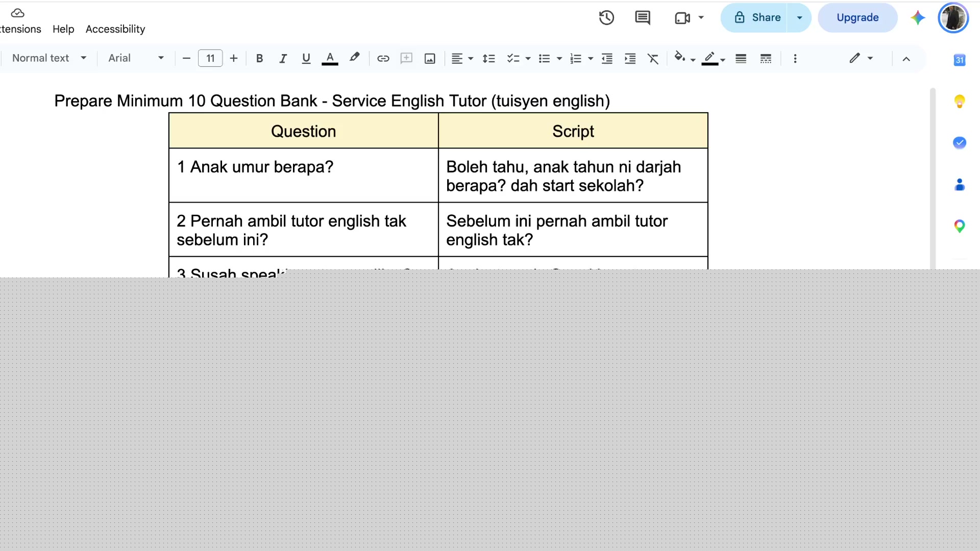Insert an image from toolbar
The width and height of the screenshot is (980, 551).
pyautogui.click(x=430, y=59)
